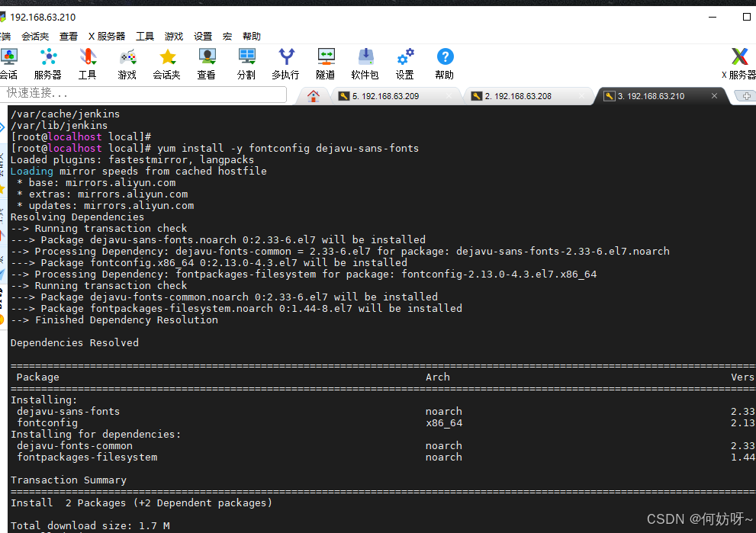Click the 'Resolving Dependencies' line
This screenshot has width=756, height=533.
point(77,217)
